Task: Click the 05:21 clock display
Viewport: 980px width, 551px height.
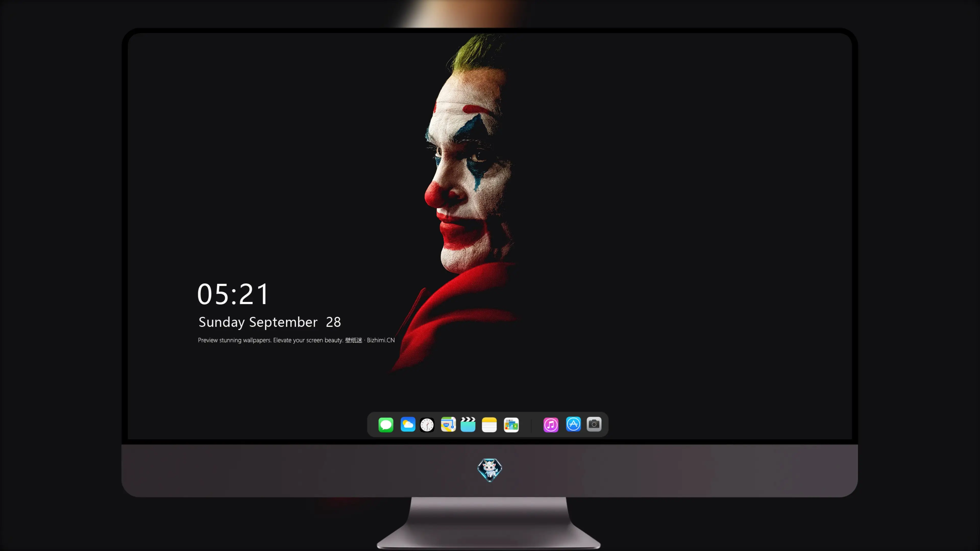Action: coord(233,294)
